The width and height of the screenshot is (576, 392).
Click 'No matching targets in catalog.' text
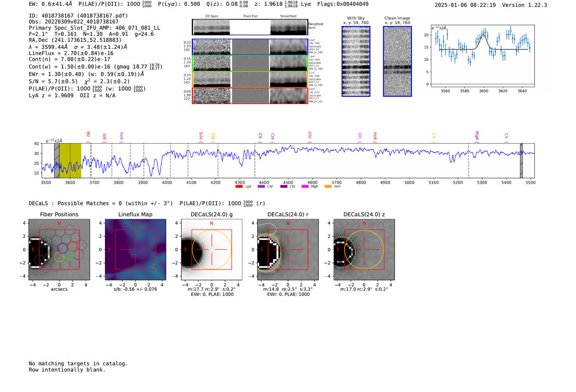(x=78, y=364)
